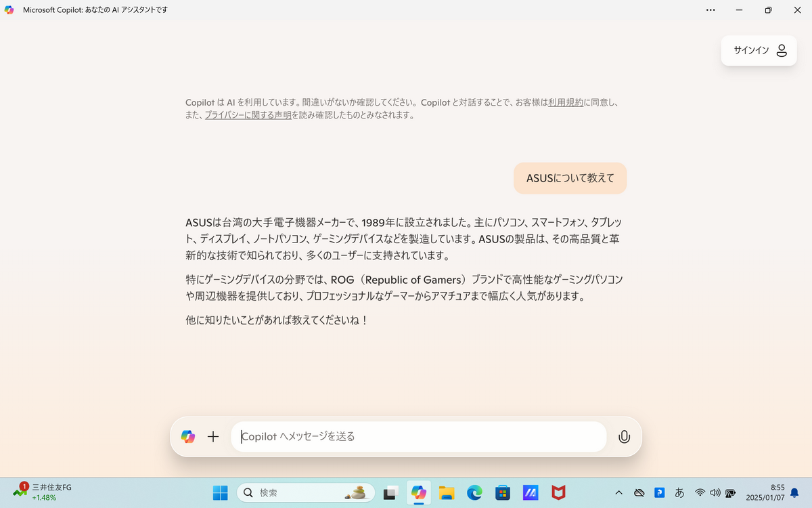Viewport: 812px width, 508px height.
Task: Open Task View on the taskbar
Action: [390, 493]
